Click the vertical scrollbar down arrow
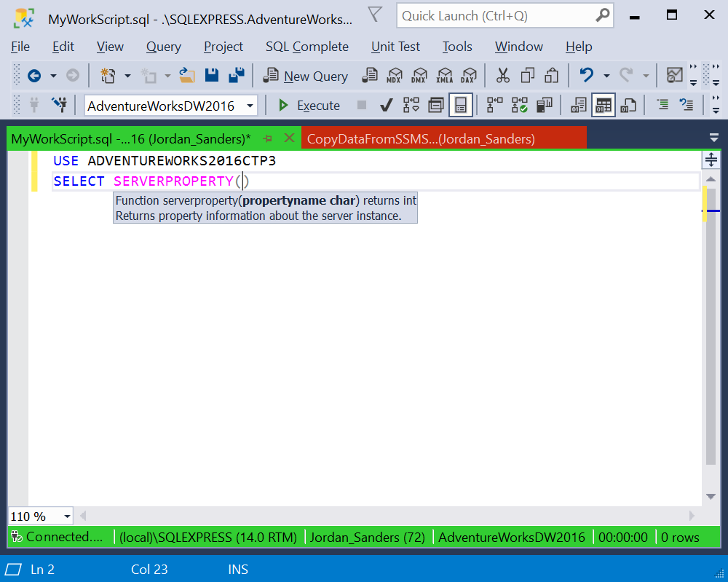This screenshot has height=582, width=728. click(x=711, y=496)
